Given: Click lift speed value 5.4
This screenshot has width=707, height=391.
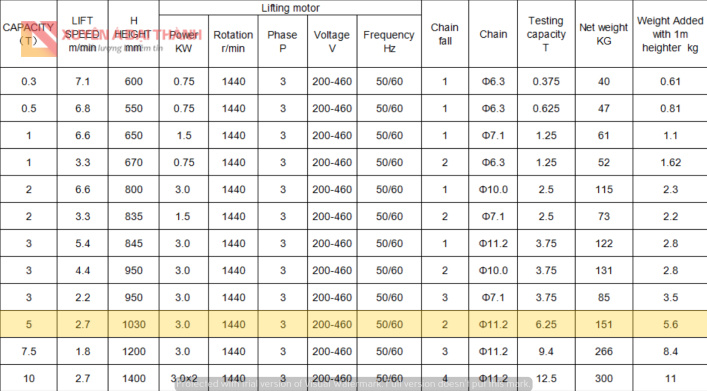Looking at the screenshot, I should 83,244.
